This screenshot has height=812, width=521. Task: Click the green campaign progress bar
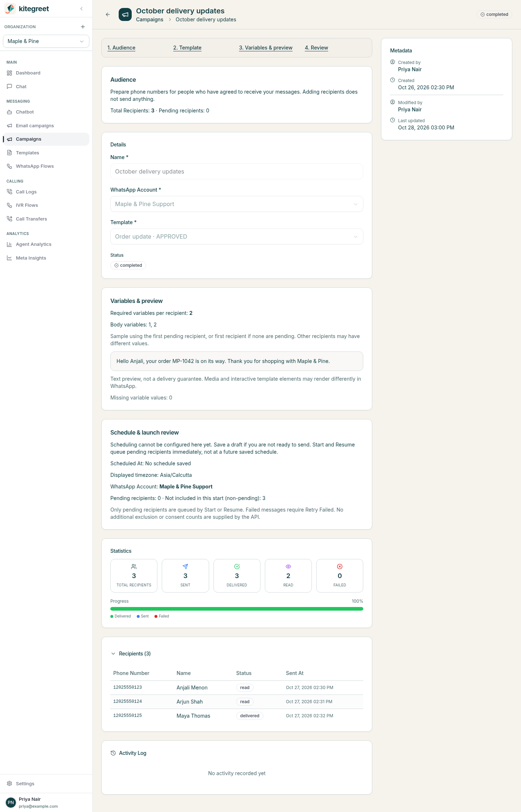(x=237, y=609)
